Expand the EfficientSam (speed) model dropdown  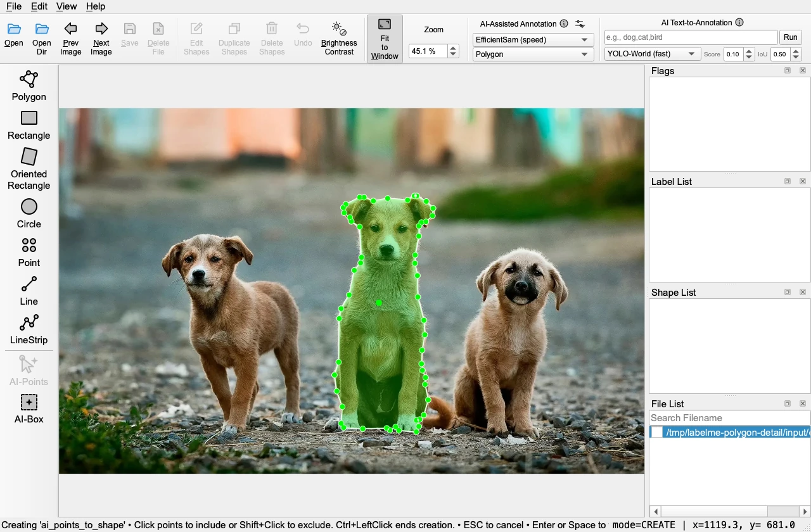tap(533, 39)
